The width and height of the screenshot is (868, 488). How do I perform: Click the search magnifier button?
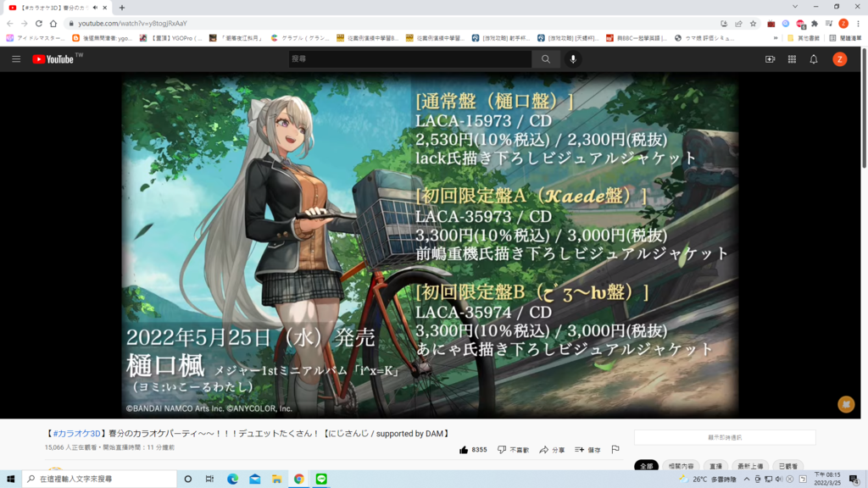point(545,59)
